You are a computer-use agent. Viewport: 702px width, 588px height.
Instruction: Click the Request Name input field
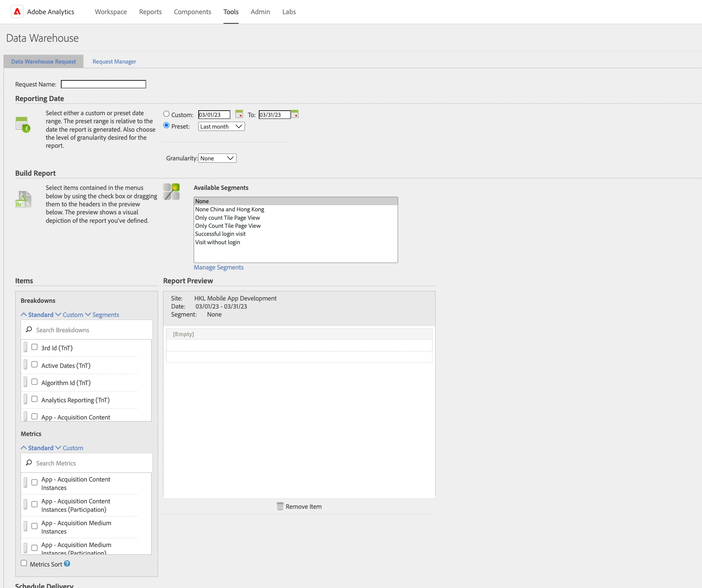tap(103, 84)
